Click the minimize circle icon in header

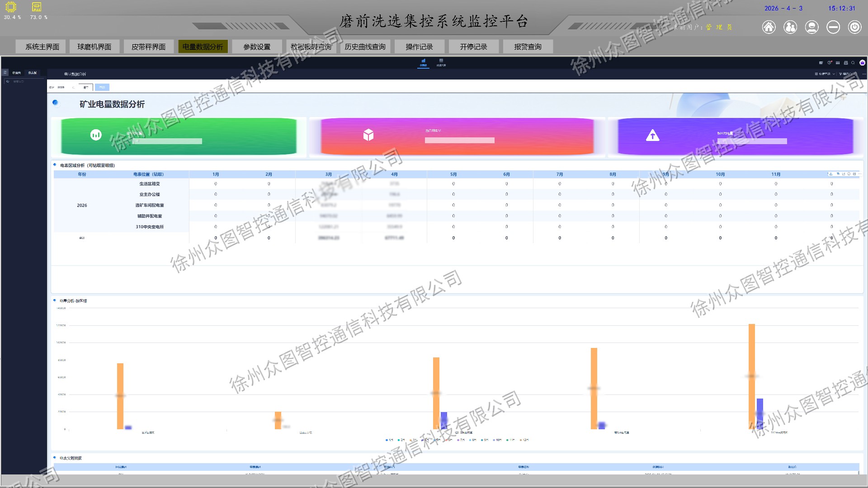point(833,27)
